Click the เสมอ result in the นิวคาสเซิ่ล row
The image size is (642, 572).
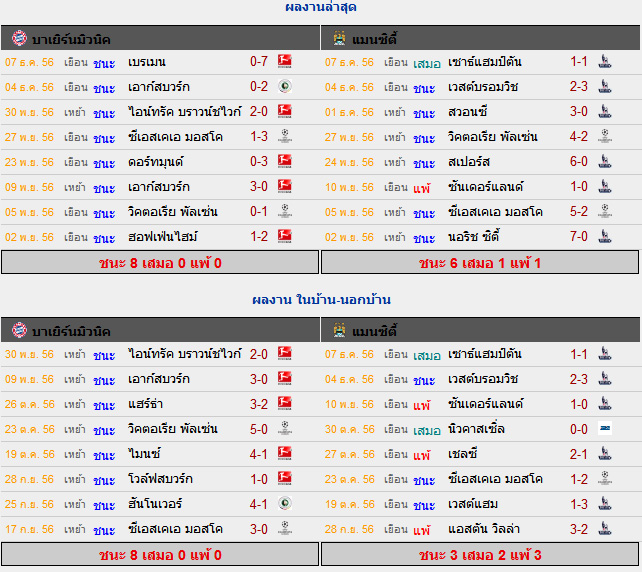[x=427, y=430]
